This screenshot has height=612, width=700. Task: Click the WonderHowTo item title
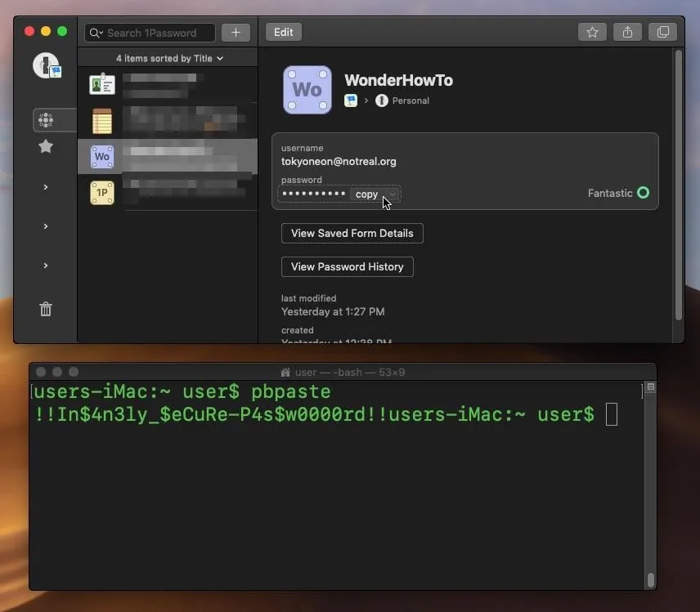[x=399, y=80]
